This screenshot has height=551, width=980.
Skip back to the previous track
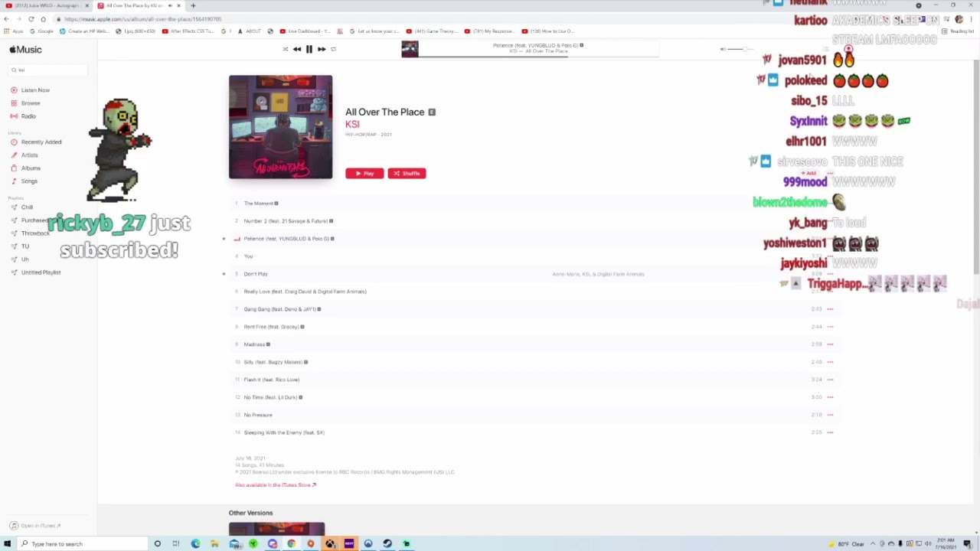(x=297, y=49)
